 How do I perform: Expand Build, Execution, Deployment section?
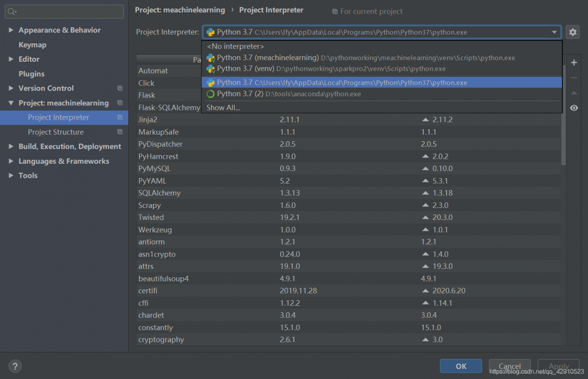pos(11,147)
